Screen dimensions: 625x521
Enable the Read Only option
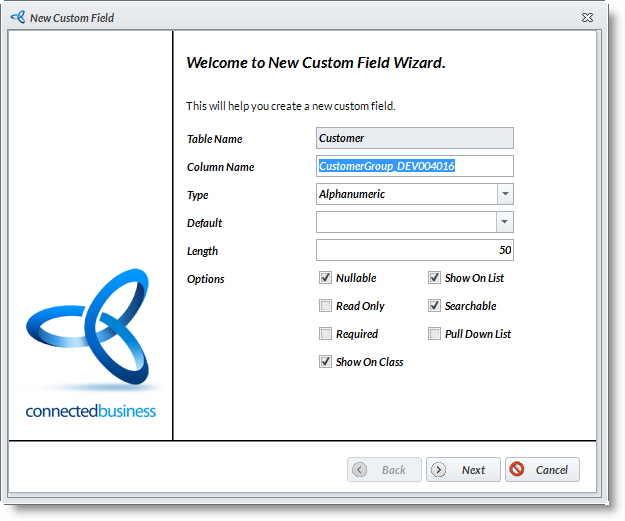tap(325, 306)
